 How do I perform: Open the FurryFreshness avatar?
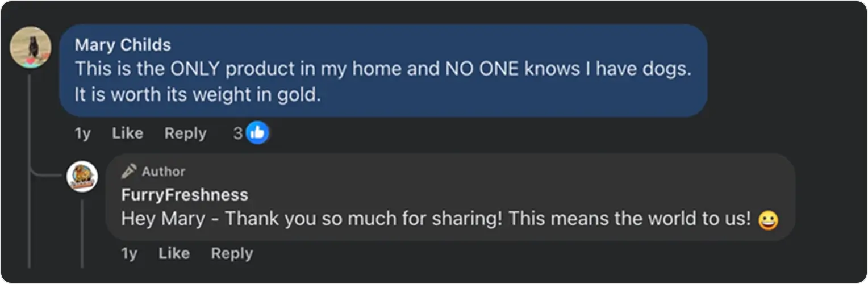(x=82, y=176)
